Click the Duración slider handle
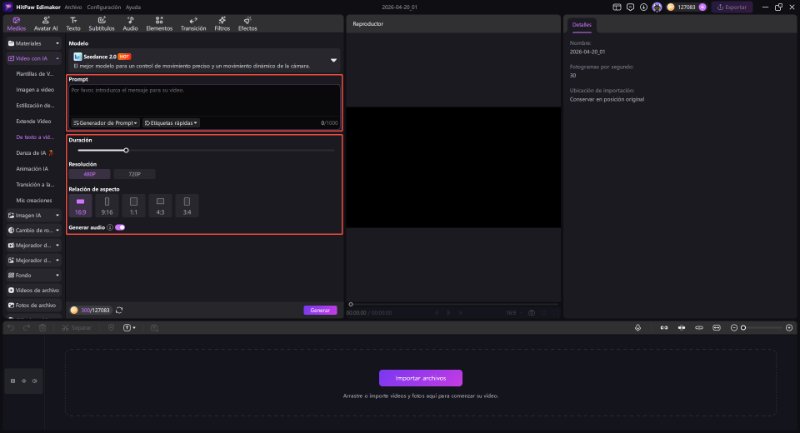 126,150
